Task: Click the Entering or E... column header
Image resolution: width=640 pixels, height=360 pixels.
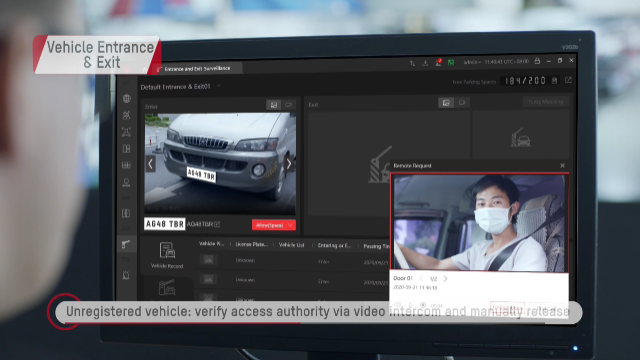Action: tap(334, 245)
